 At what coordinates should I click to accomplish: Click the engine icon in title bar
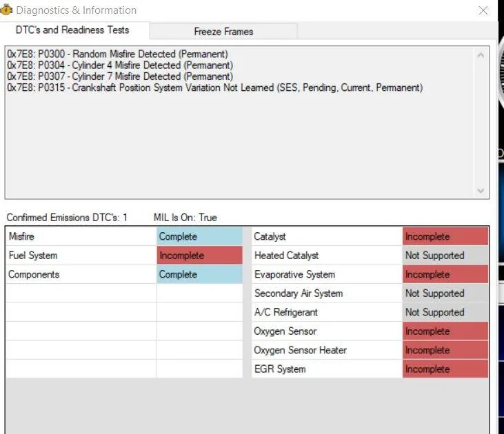[x=6, y=10]
